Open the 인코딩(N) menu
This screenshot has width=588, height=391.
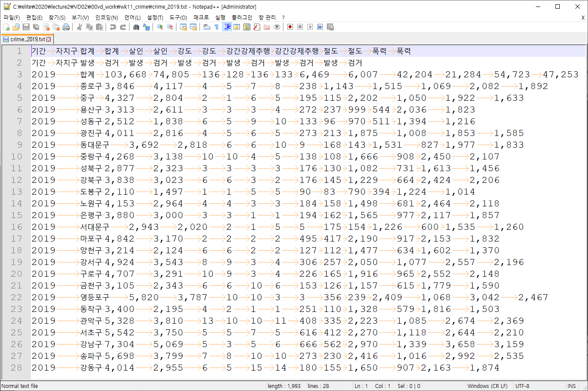107,17
